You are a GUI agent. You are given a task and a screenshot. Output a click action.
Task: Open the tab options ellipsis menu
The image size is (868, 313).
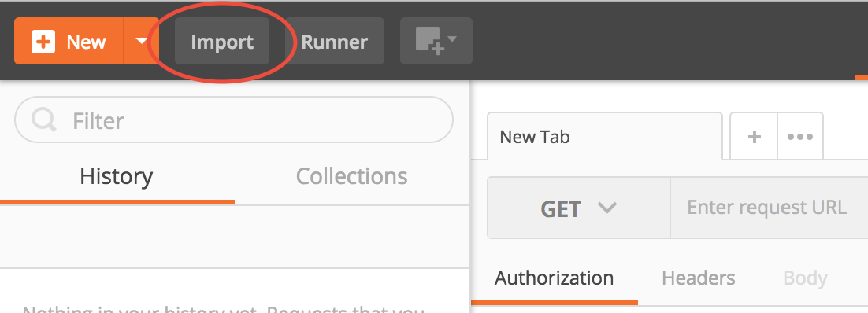(800, 137)
